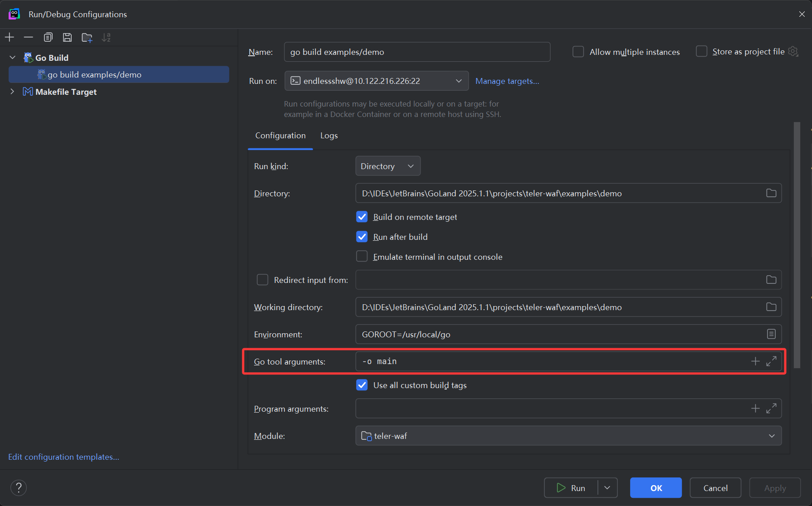The image size is (812, 506).
Task: Click the Run button
Action: click(571, 488)
